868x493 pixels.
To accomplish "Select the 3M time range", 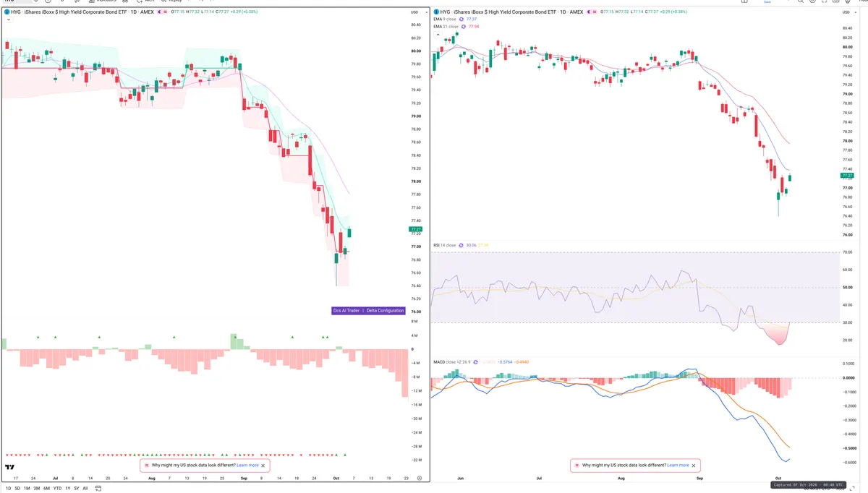I will (x=37, y=489).
